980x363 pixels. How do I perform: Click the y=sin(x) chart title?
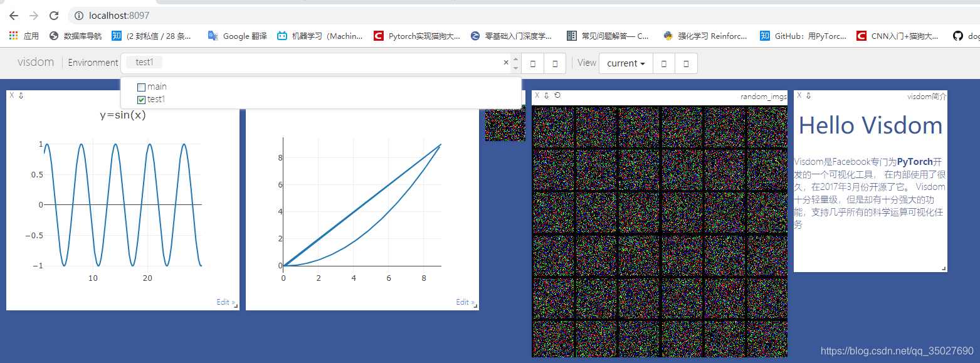[x=123, y=115]
